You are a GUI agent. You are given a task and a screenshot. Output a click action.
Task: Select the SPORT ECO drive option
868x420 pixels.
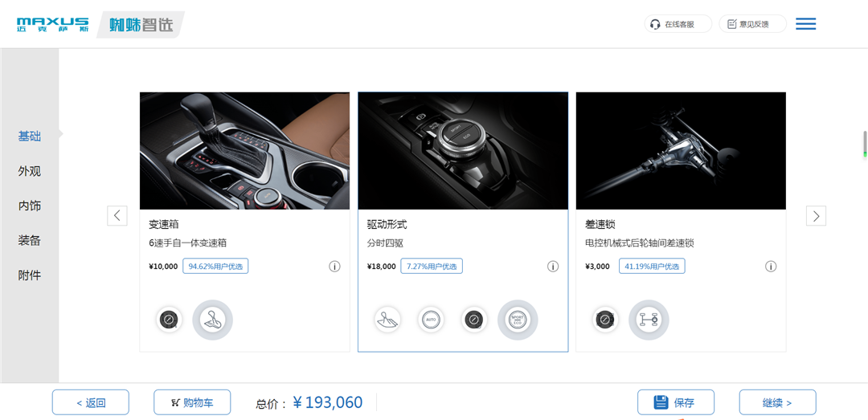click(518, 320)
